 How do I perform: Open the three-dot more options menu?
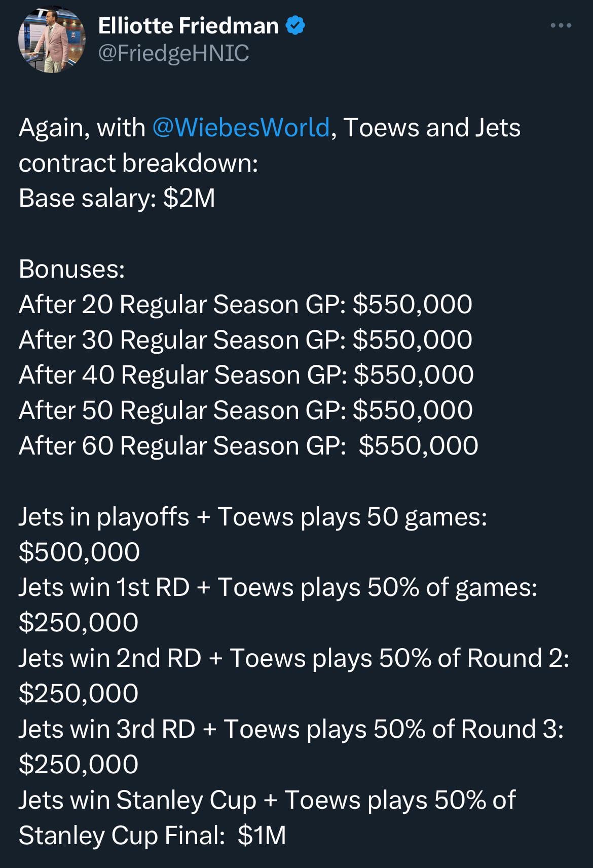click(x=561, y=25)
